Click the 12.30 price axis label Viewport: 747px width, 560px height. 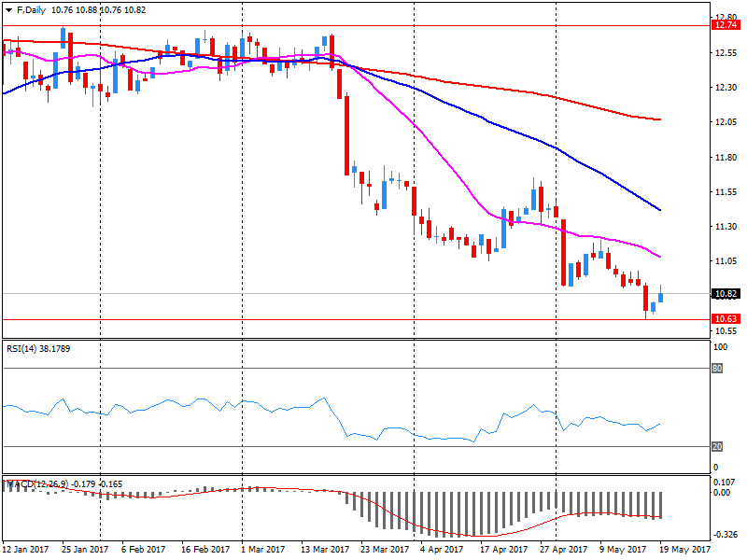[726, 88]
